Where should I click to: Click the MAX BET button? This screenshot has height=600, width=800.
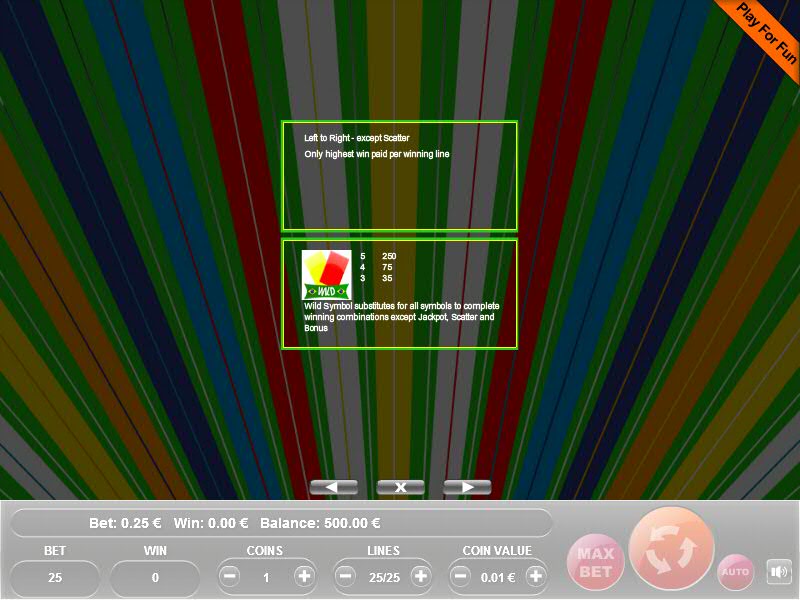[x=594, y=562]
